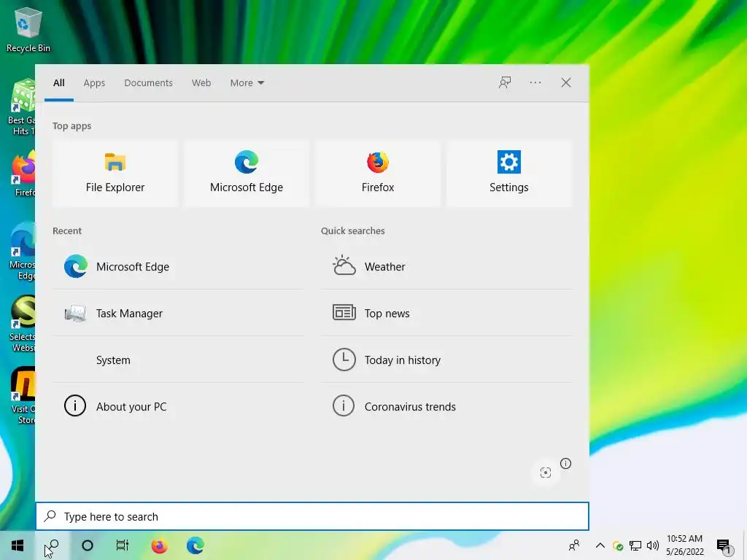
Task: Switch to the Apps tab
Action: [94, 83]
